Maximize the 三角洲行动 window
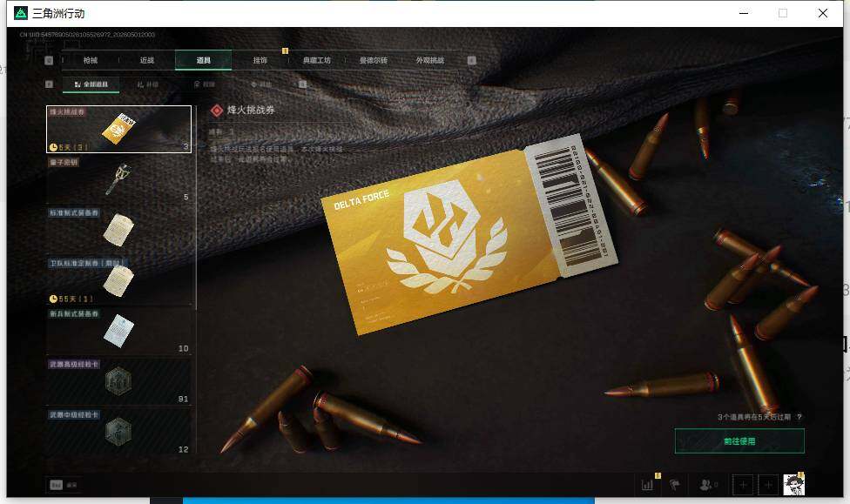 click(x=783, y=13)
